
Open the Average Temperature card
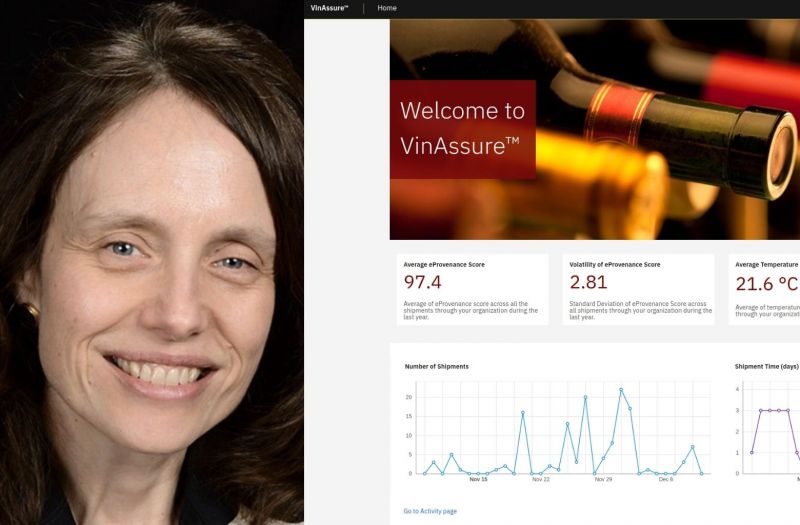click(764, 289)
